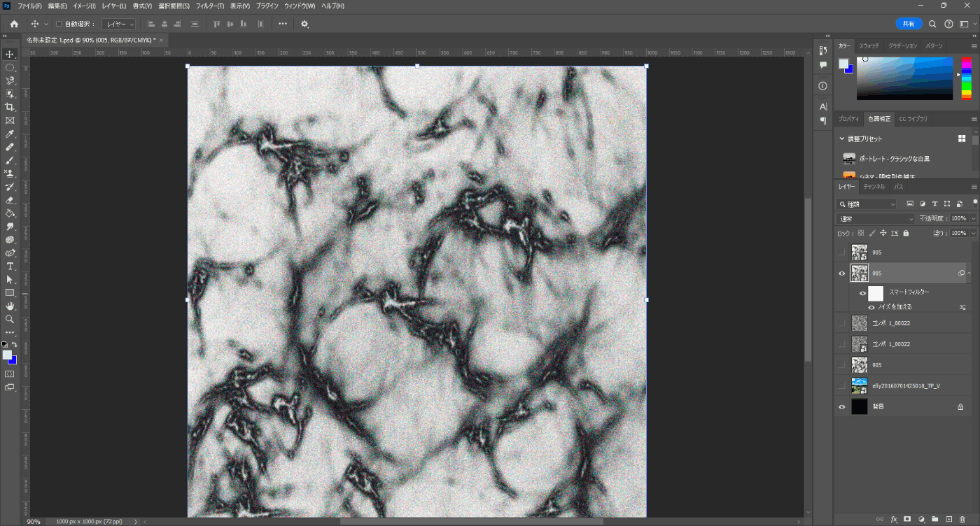Select the Crop tool
Image resolution: width=980 pixels, height=526 pixels.
pyautogui.click(x=10, y=107)
